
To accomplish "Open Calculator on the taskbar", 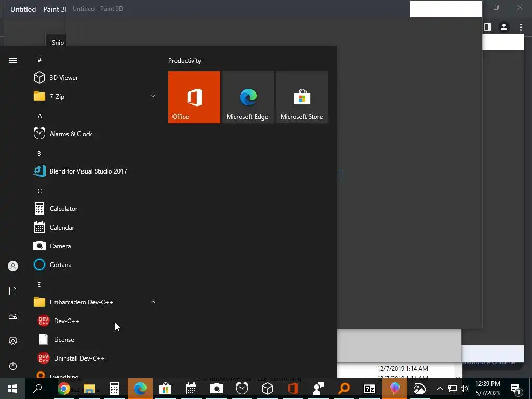I will (x=115, y=389).
